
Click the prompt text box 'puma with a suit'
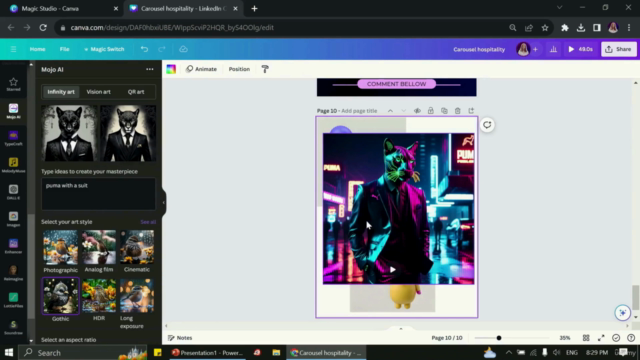(x=98, y=194)
